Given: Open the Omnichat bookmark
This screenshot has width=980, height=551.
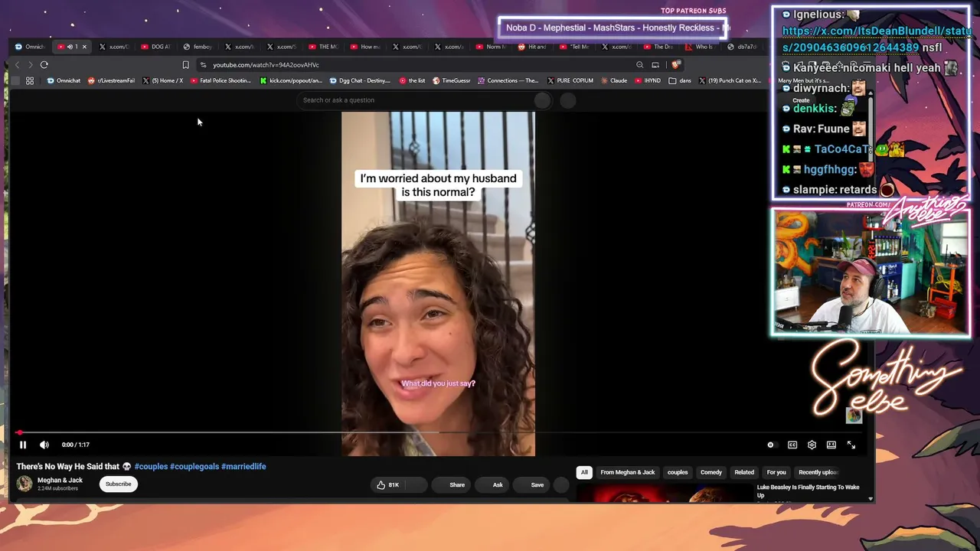Looking at the screenshot, I should pos(64,80).
